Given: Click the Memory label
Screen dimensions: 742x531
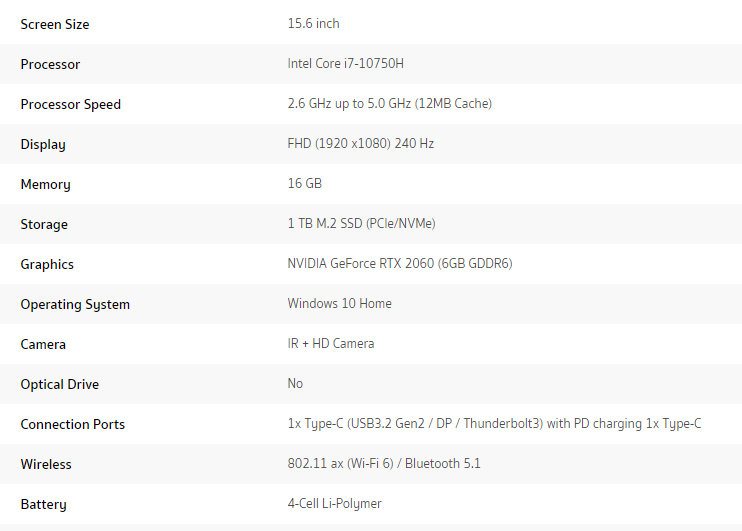Looking at the screenshot, I should click(x=45, y=185).
